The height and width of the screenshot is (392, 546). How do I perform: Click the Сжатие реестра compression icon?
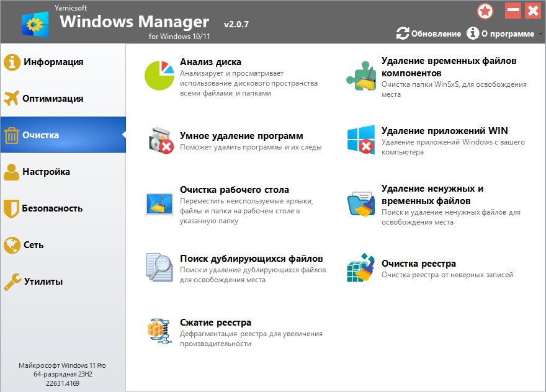point(159,332)
